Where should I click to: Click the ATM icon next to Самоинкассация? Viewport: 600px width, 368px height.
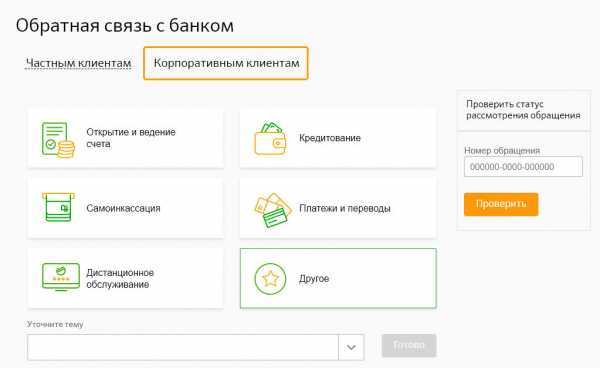58,207
